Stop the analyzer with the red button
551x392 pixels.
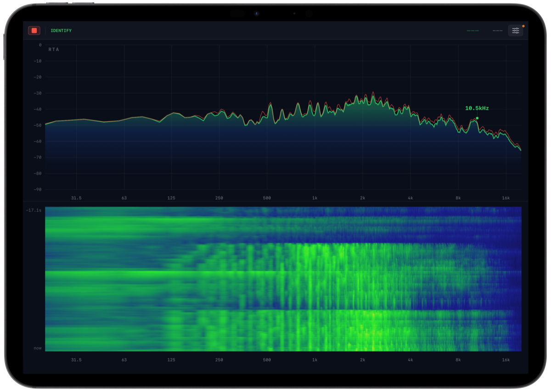(x=34, y=31)
